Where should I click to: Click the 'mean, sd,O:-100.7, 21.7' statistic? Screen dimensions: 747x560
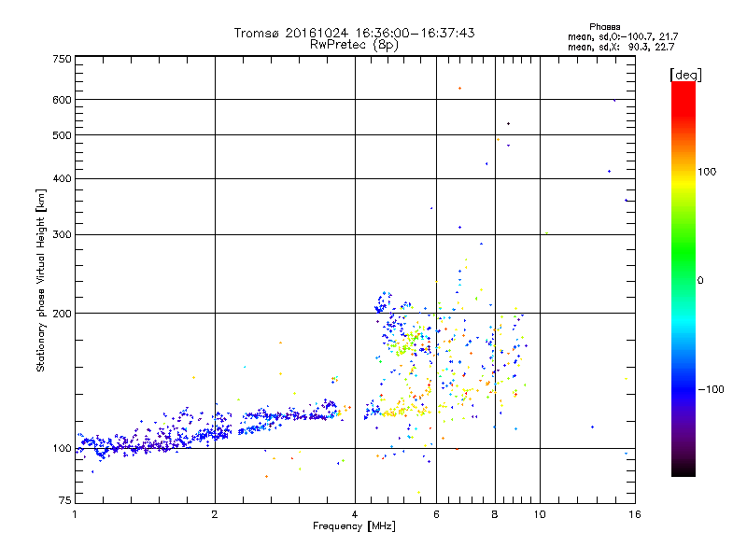[623, 36]
